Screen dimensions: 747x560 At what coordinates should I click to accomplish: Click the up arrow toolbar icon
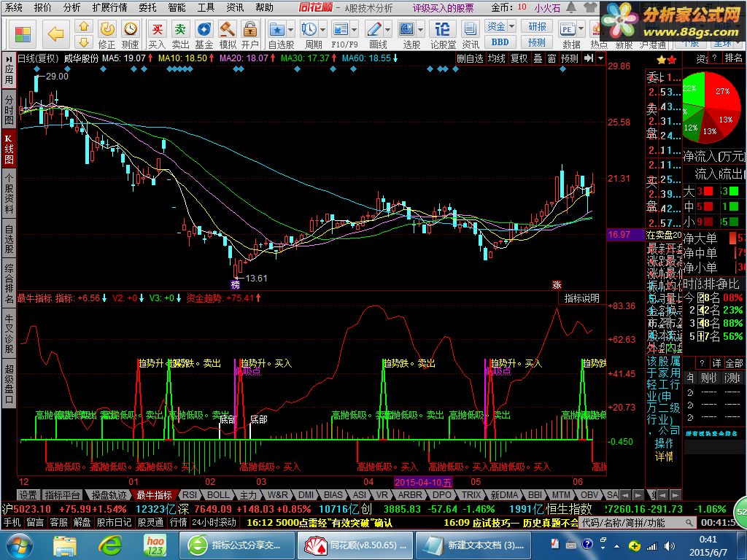[84, 27]
